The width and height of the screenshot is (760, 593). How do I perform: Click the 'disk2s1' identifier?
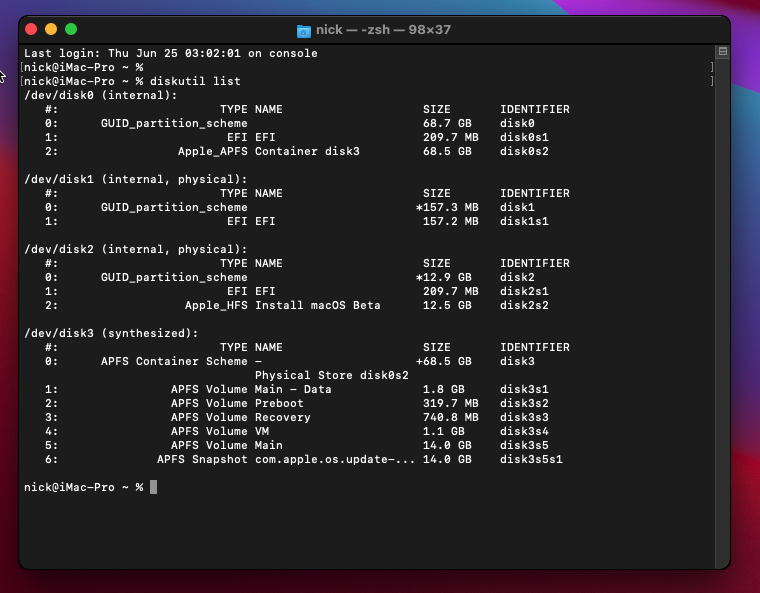[524, 291]
